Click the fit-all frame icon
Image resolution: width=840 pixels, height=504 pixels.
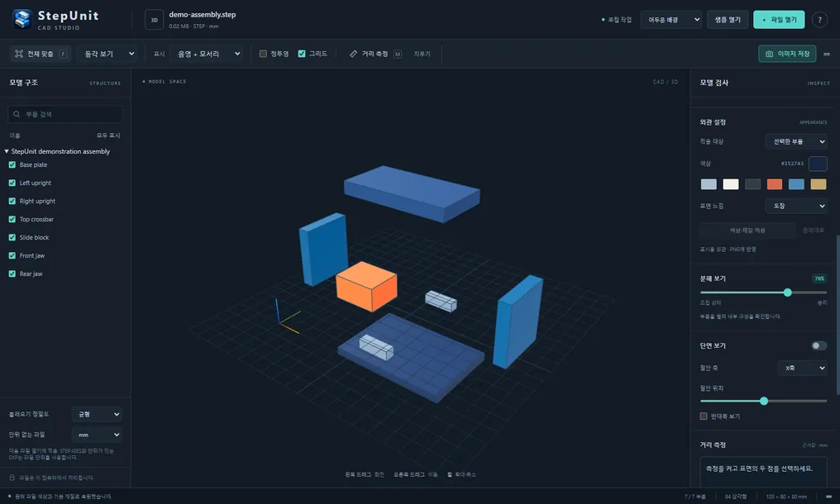tap(19, 54)
